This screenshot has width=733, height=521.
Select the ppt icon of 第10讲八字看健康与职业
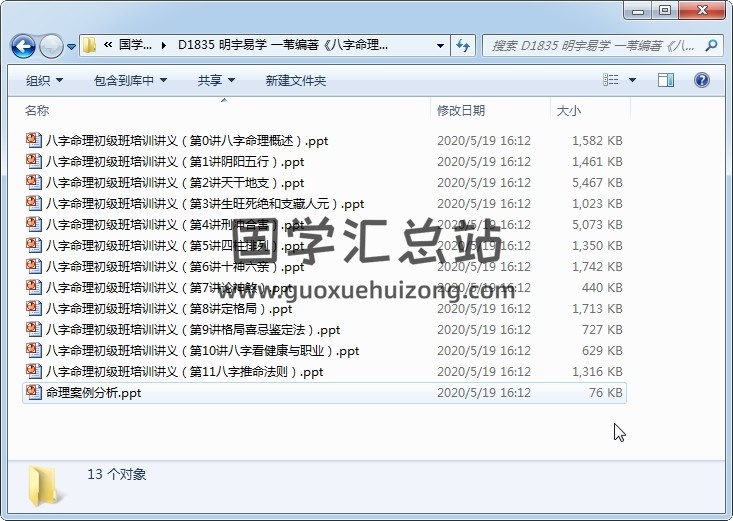pos(33,351)
